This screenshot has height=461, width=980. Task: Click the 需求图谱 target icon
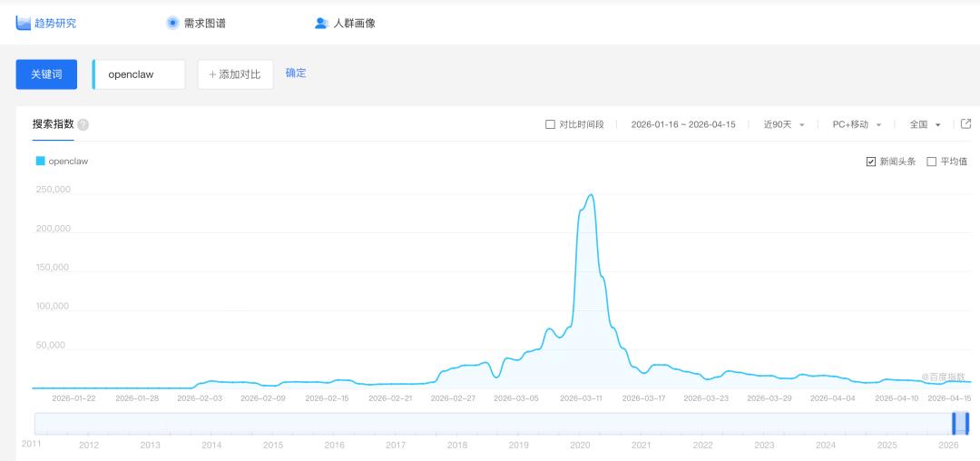(x=172, y=23)
